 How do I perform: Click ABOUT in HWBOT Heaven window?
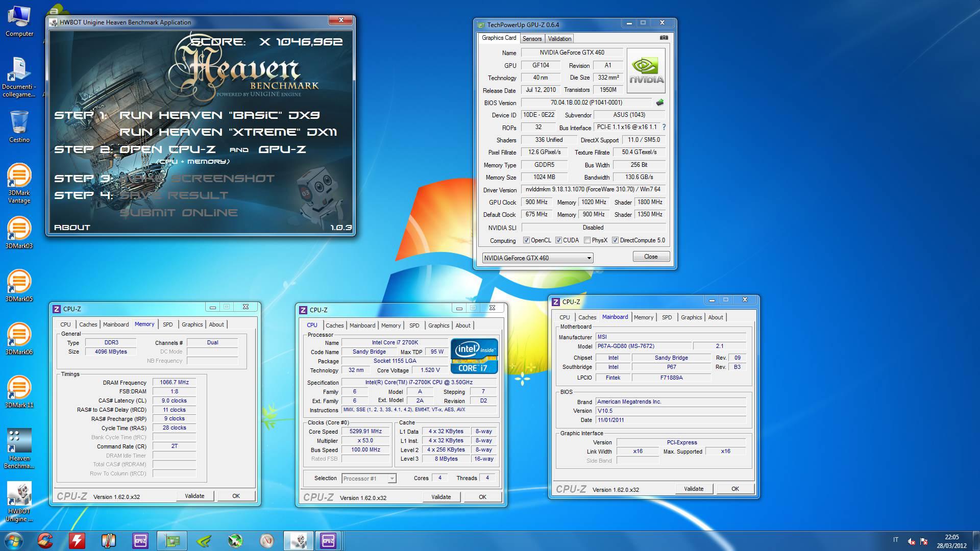72,228
